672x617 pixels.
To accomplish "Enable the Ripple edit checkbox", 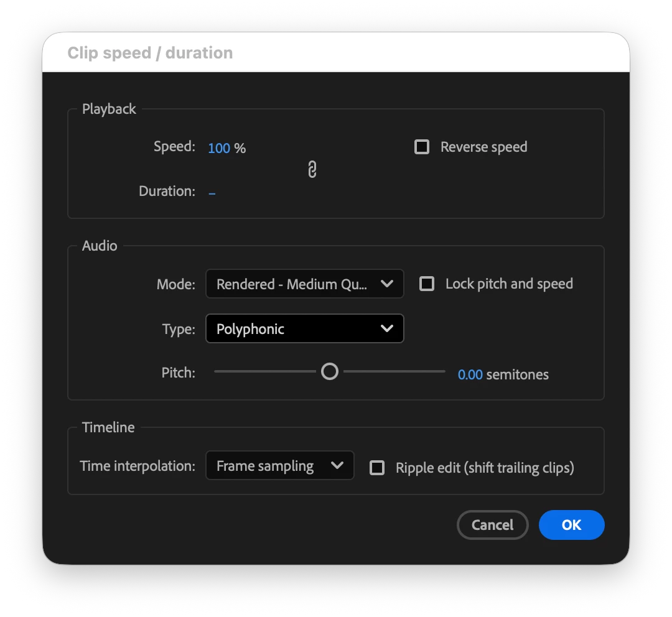I will (376, 468).
